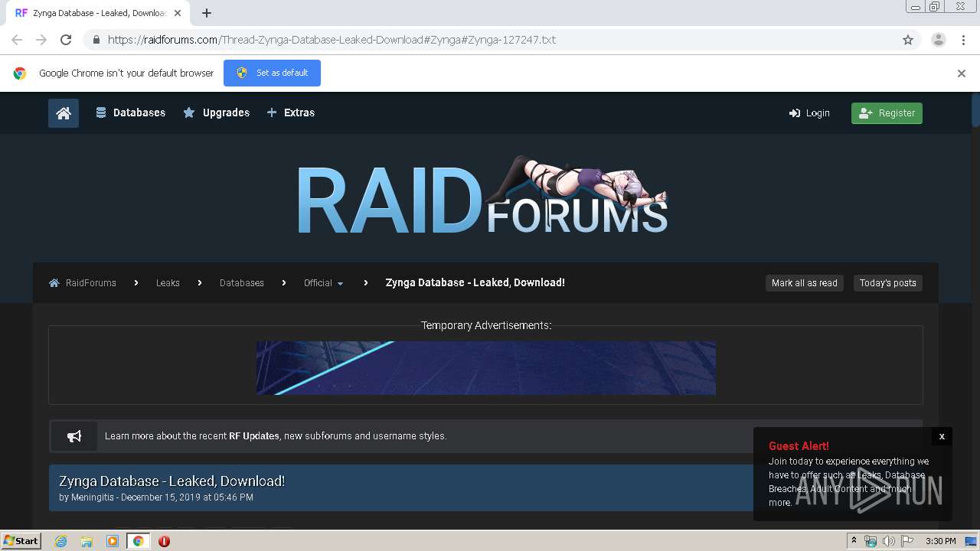The height and width of the screenshot is (551, 980).
Task: Open the Databases breadcrumb
Action: pyautogui.click(x=241, y=283)
